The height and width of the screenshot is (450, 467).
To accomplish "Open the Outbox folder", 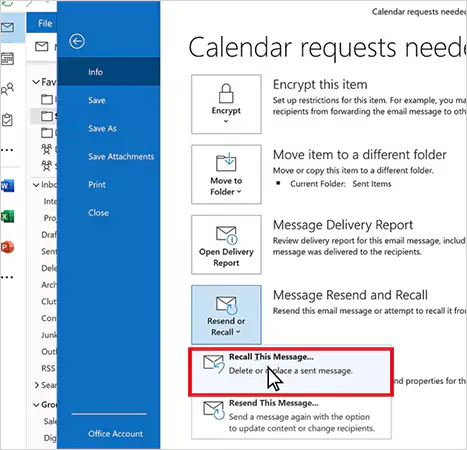I will 49,351.
